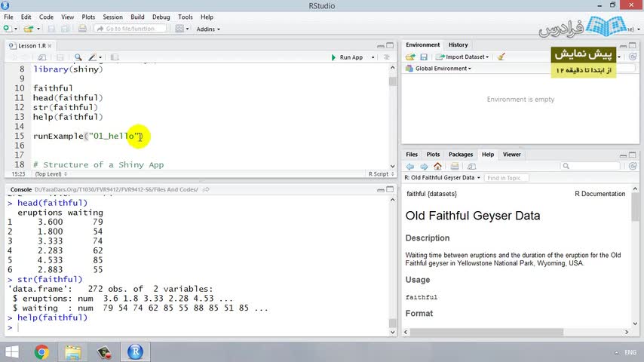Click the New File icon
Image resolution: width=644 pixels, height=362 pixels.
pyautogui.click(x=7, y=29)
